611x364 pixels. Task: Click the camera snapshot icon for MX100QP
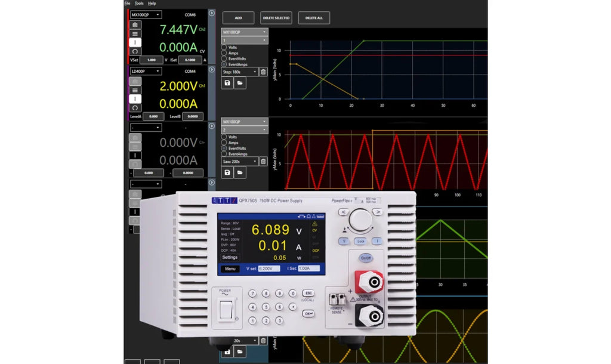coord(135,25)
